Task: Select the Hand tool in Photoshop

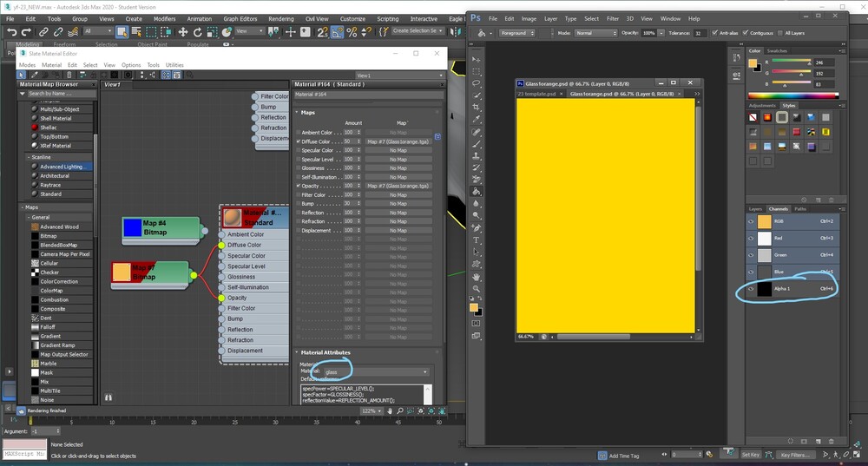Action: pos(477,276)
